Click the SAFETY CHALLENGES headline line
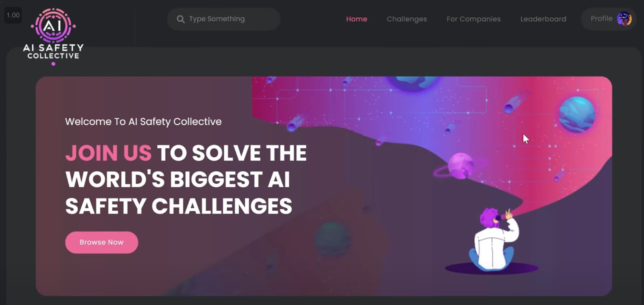 [x=179, y=206]
